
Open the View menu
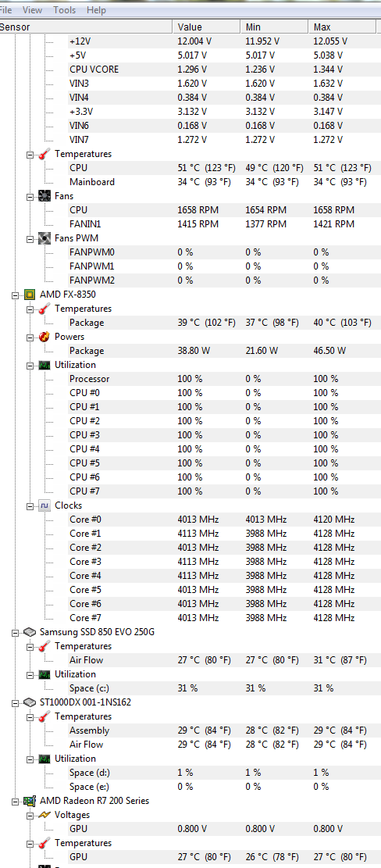pos(33,10)
